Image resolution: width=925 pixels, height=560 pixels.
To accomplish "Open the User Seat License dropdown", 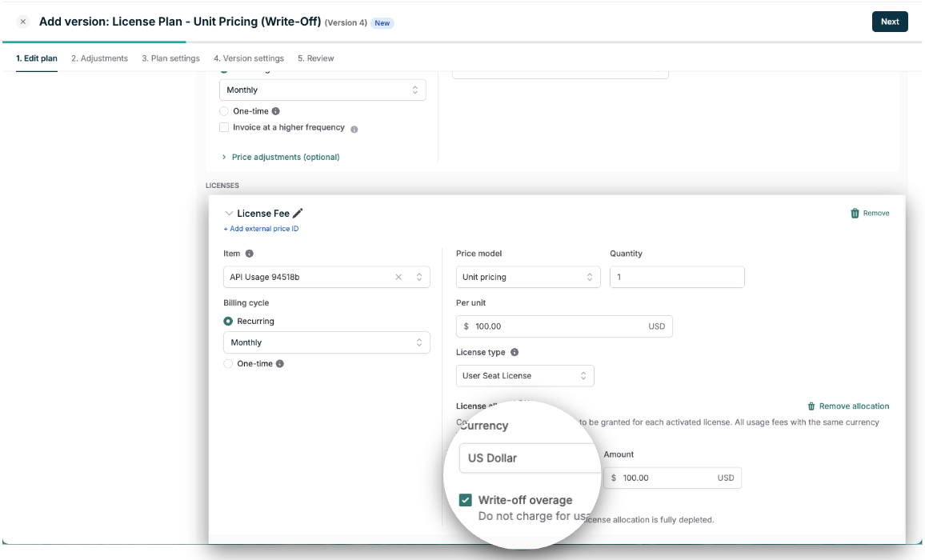I will click(x=525, y=376).
